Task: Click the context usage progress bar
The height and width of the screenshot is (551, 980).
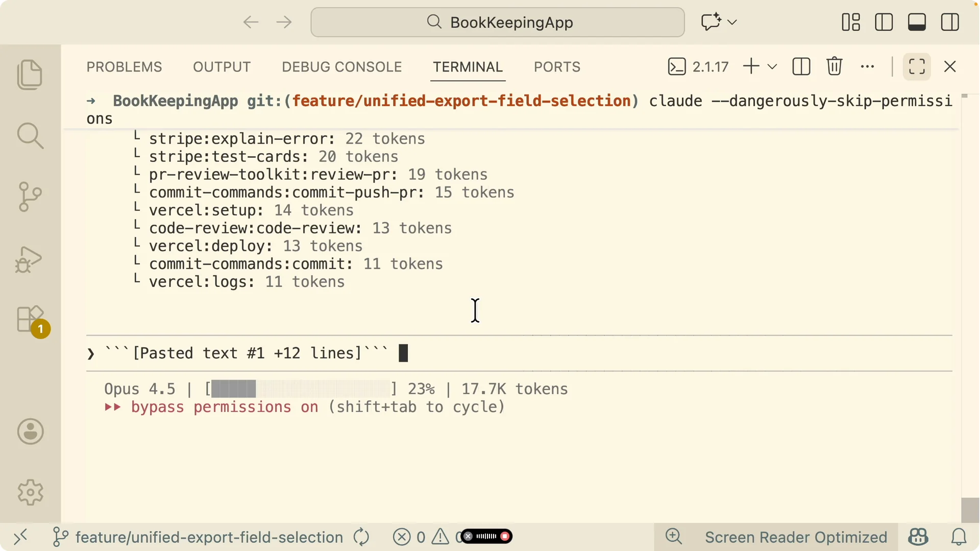Action: [x=301, y=389]
